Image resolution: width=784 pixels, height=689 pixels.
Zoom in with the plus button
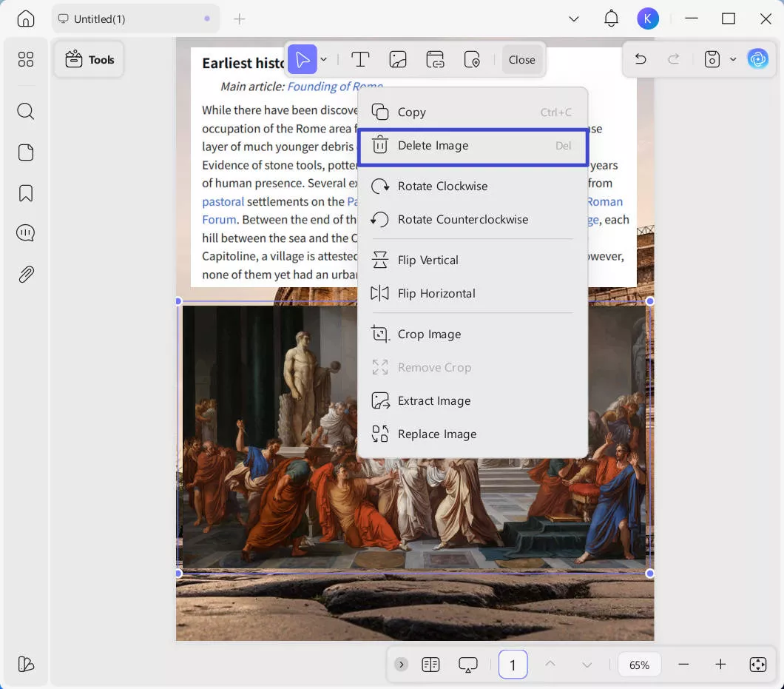(x=720, y=665)
